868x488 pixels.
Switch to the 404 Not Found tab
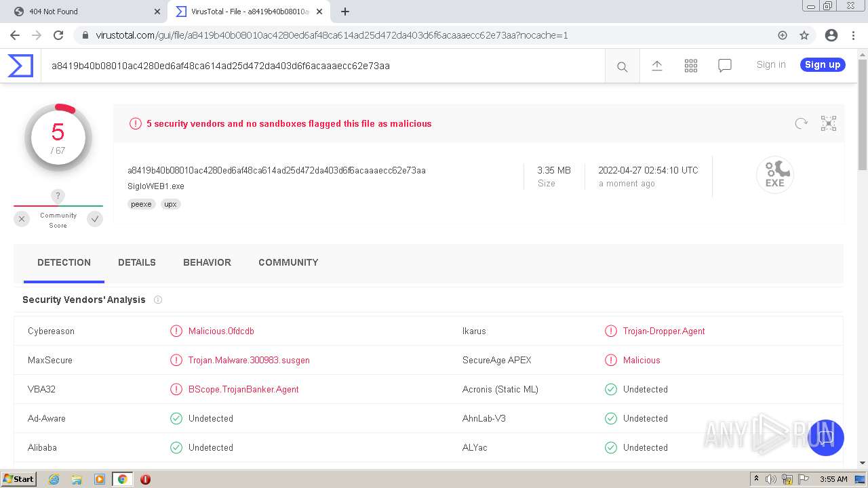85,12
